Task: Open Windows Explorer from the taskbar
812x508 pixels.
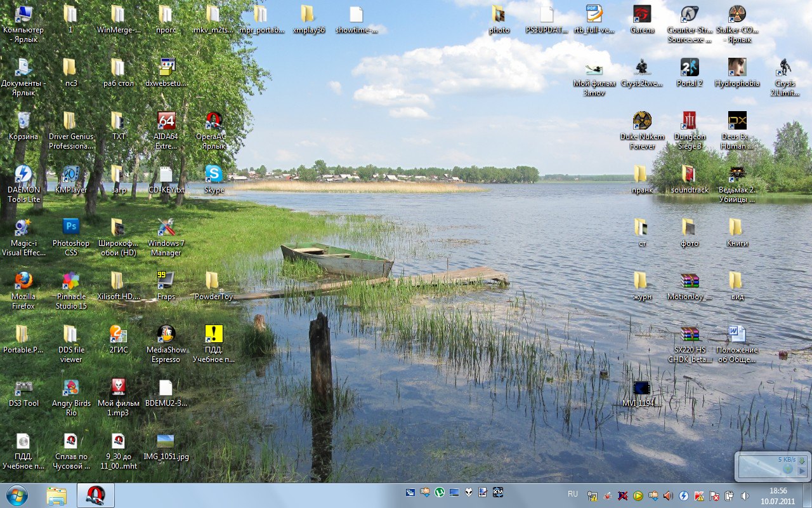Action: 56,495
